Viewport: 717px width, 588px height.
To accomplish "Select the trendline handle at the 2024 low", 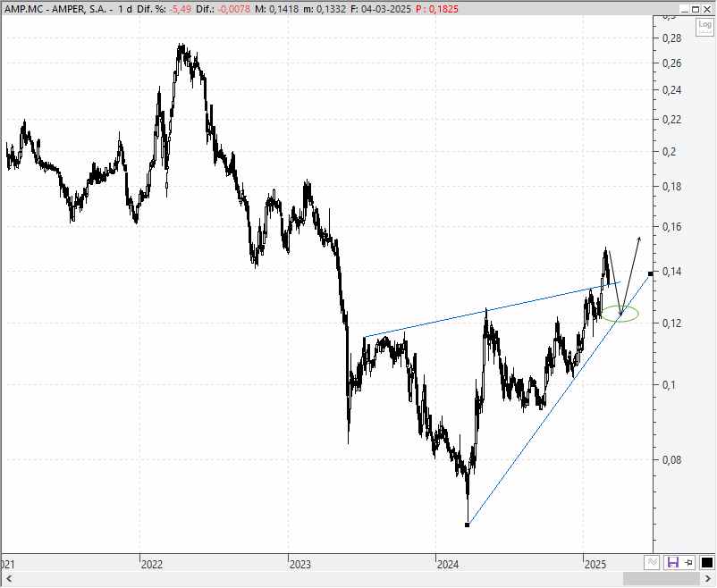I will (467, 525).
